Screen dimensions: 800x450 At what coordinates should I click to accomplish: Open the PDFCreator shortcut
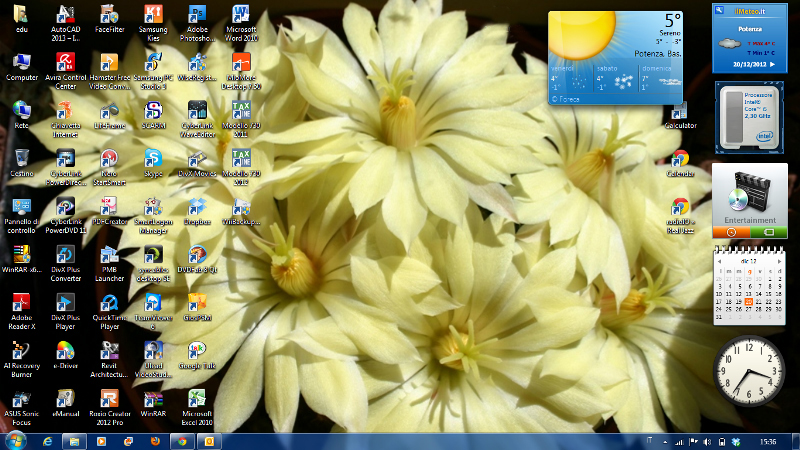click(x=109, y=211)
